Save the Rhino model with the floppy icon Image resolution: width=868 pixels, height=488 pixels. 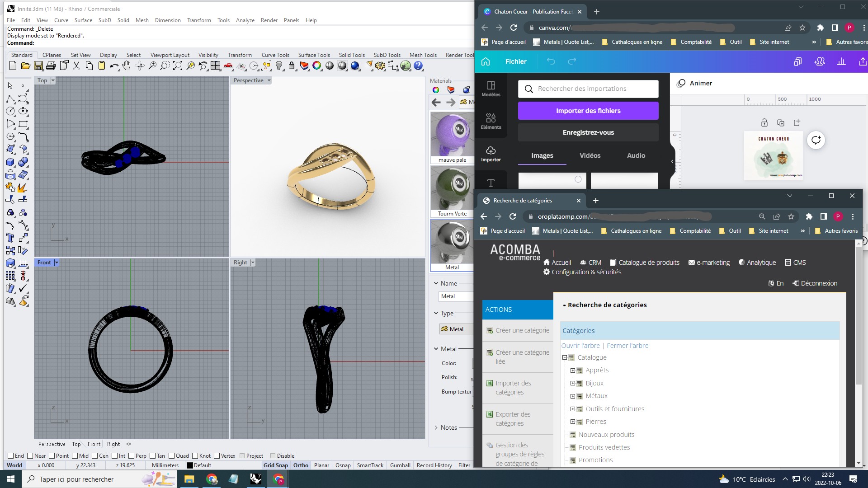[38, 66]
